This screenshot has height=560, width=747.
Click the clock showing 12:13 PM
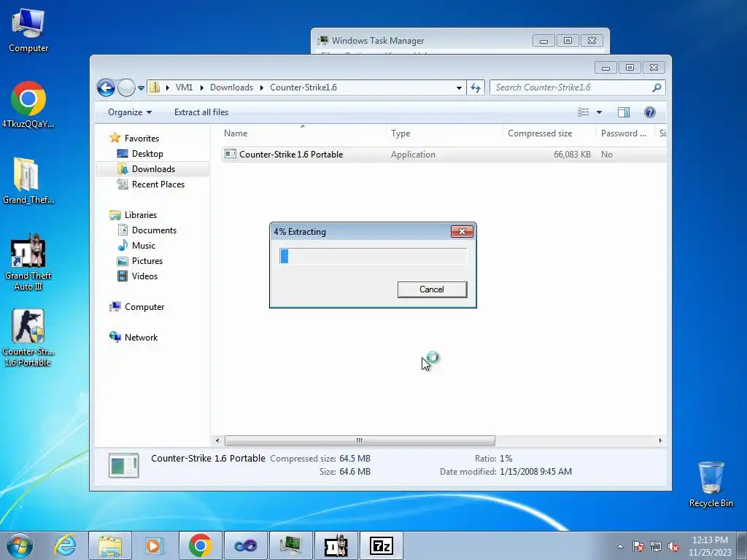(x=709, y=540)
